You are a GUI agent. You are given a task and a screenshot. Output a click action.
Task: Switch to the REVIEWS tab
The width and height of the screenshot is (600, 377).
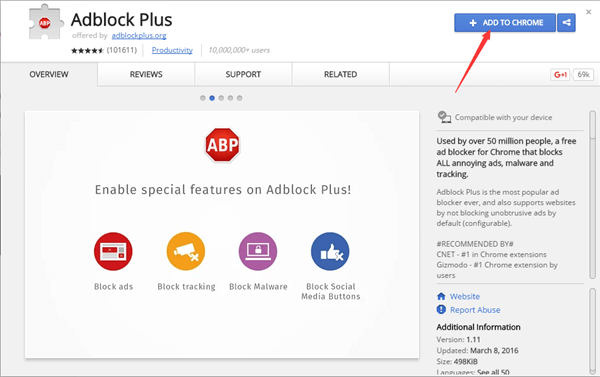coord(146,74)
